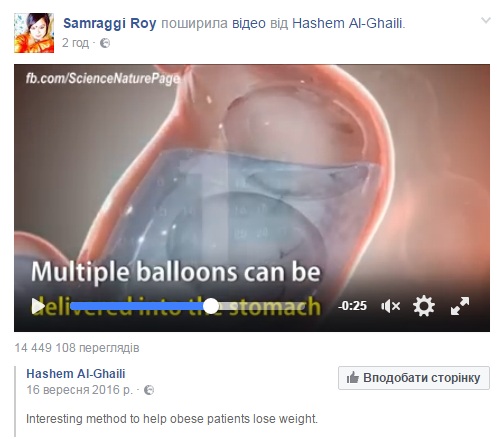Click the '2 год' timestamp
The image size is (499, 439).
pyautogui.click(x=76, y=43)
